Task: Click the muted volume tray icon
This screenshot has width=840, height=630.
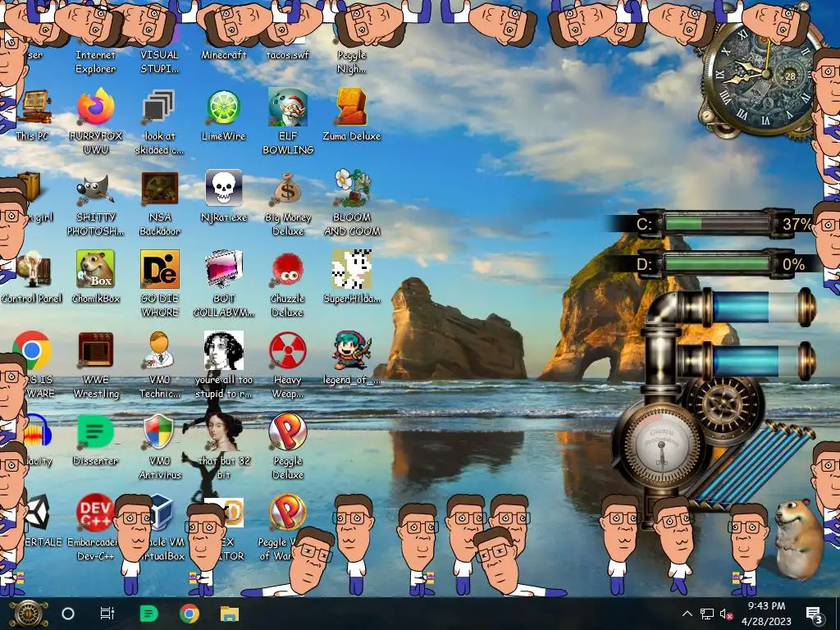Action: pos(726,614)
